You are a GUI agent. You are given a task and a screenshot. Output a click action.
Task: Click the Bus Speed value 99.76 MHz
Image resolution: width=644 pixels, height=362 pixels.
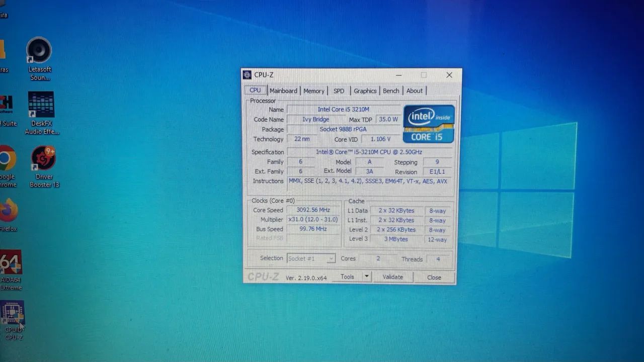[x=313, y=229]
